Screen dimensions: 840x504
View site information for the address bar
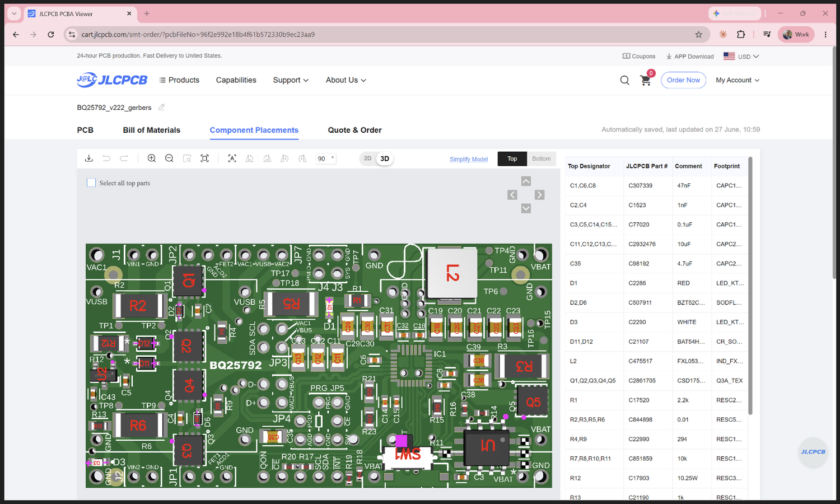(x=72, y=34)
